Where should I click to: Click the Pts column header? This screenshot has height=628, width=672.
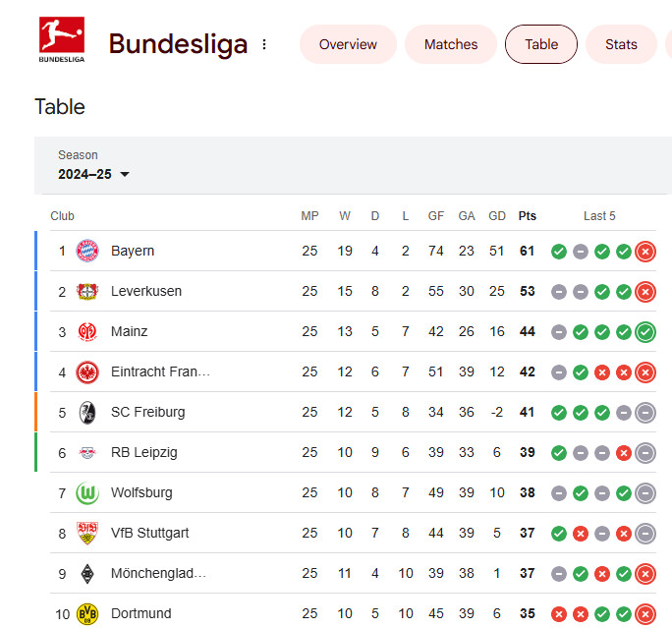(x=528, y=216)
